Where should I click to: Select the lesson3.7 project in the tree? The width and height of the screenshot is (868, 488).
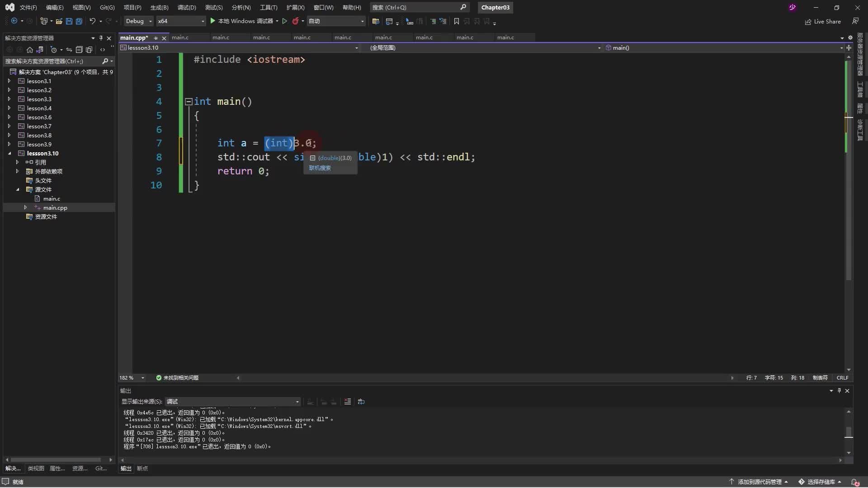point(39,126)
